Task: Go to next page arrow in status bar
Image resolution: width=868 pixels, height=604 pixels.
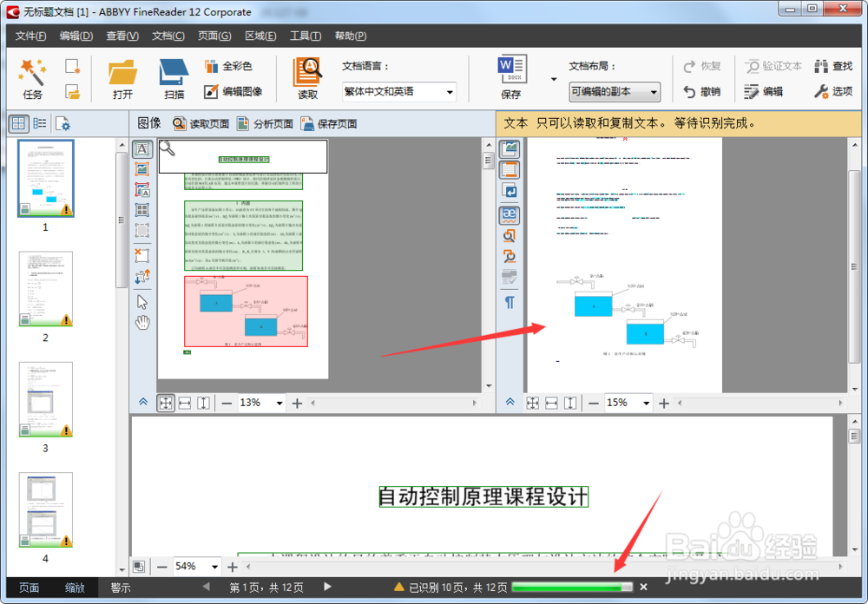Action: (x=327, y=587)
